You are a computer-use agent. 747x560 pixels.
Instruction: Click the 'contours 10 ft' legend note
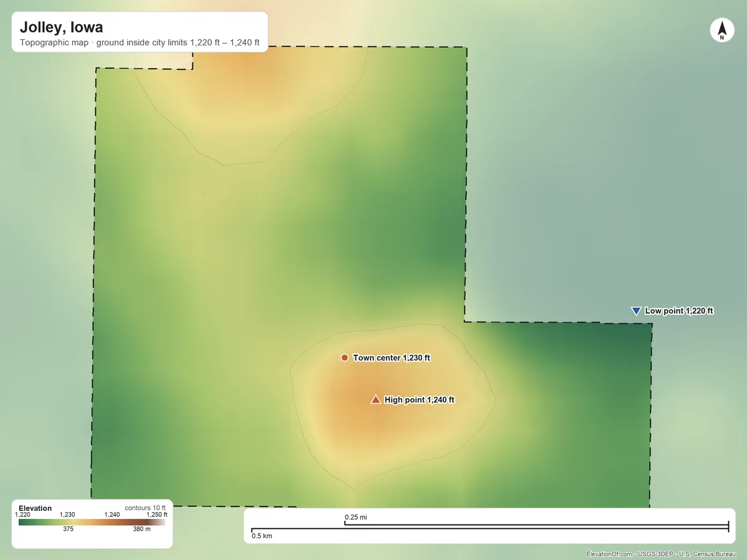(146, 508)
